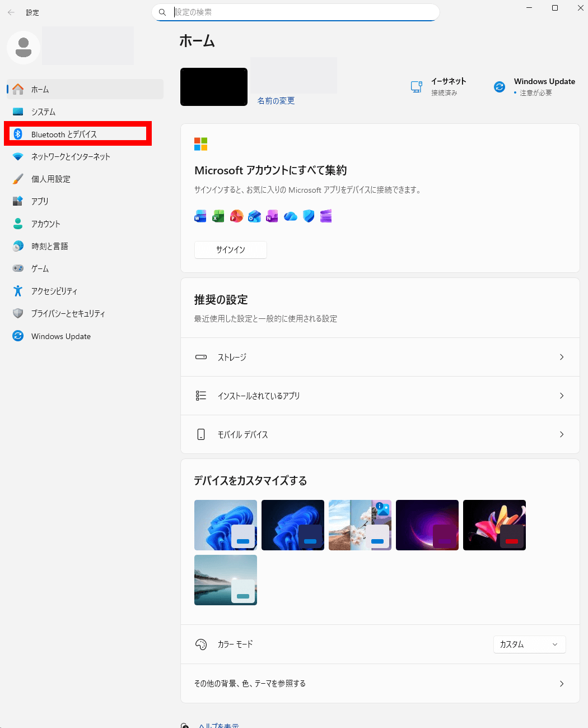Open the 時刻と言語 section
This screenshot has height=728, width=588.
[85, 246]
